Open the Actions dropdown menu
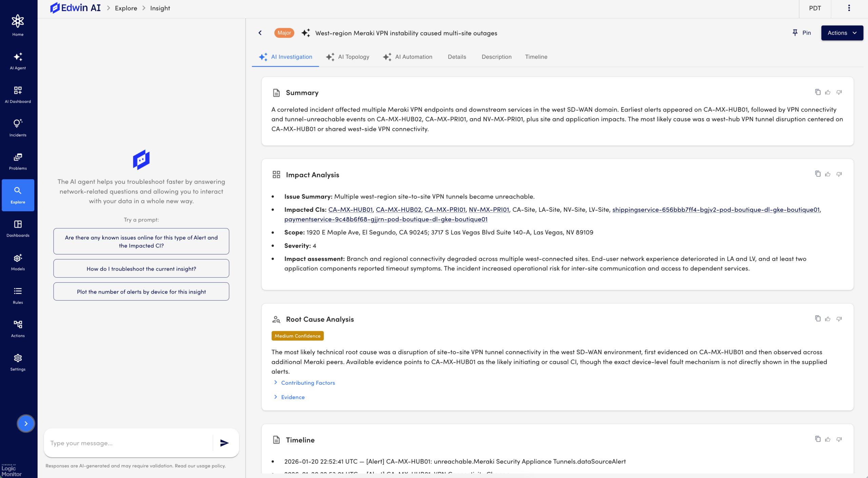The image size is (868, 478). point(842,33)
